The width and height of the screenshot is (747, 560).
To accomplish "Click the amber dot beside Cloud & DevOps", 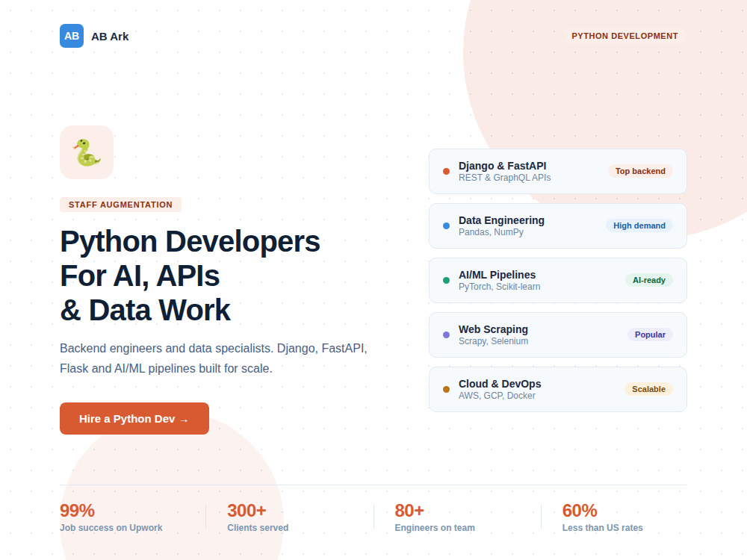I will [x=446, y=390].
